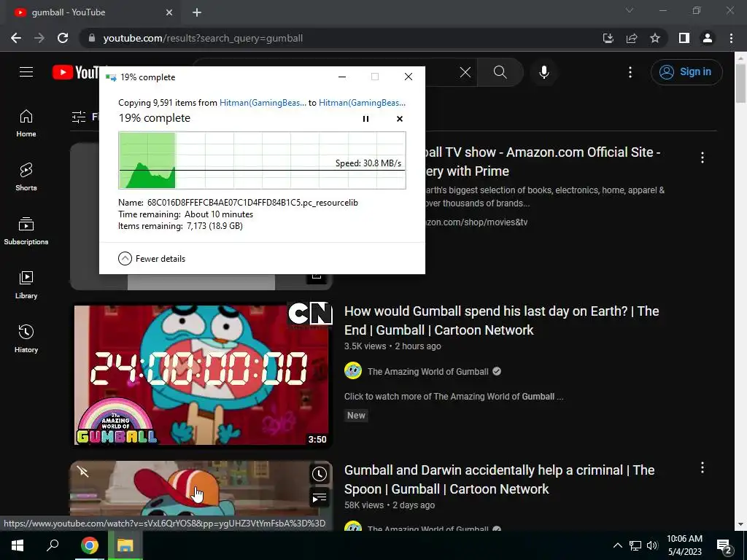This screenshot has width=747, height=560.
Task: Open History from the sidebar
Action: [x=26, y=338]
